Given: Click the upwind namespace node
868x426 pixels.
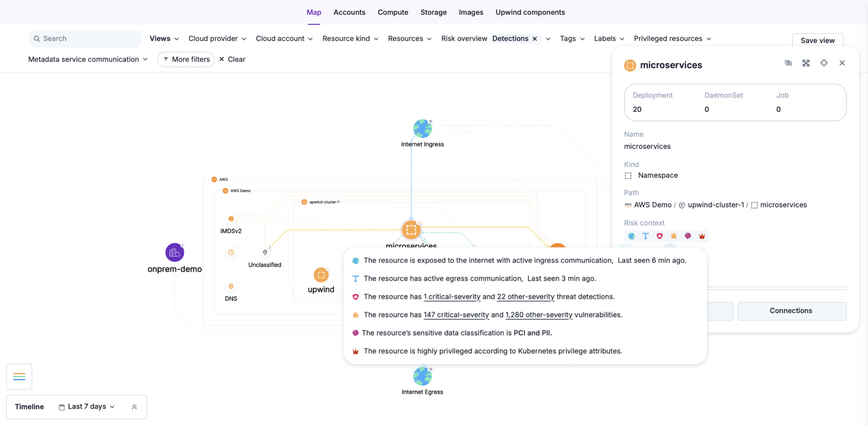Looking at the screenshot, I should pos(321,275).
